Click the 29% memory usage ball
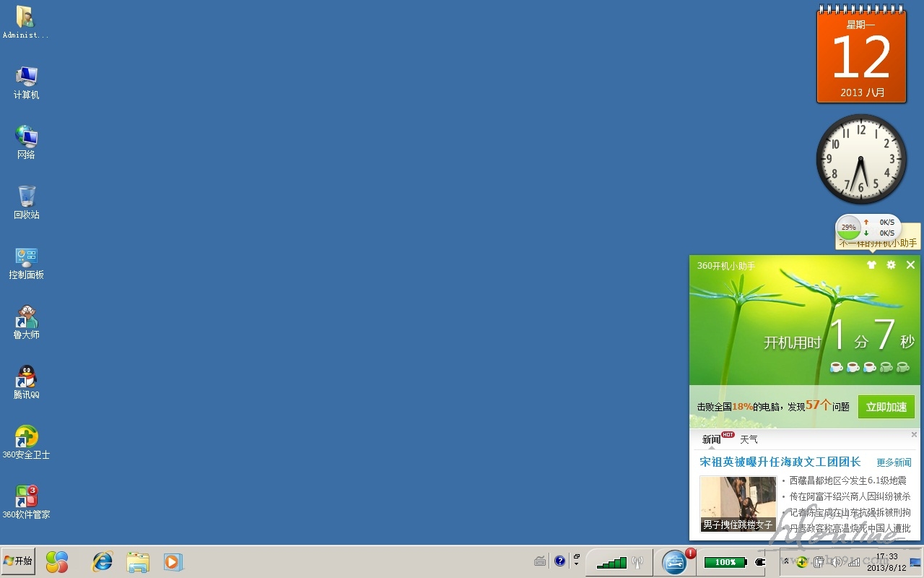Screen dimensions: 924x578 tap(848, 228)
